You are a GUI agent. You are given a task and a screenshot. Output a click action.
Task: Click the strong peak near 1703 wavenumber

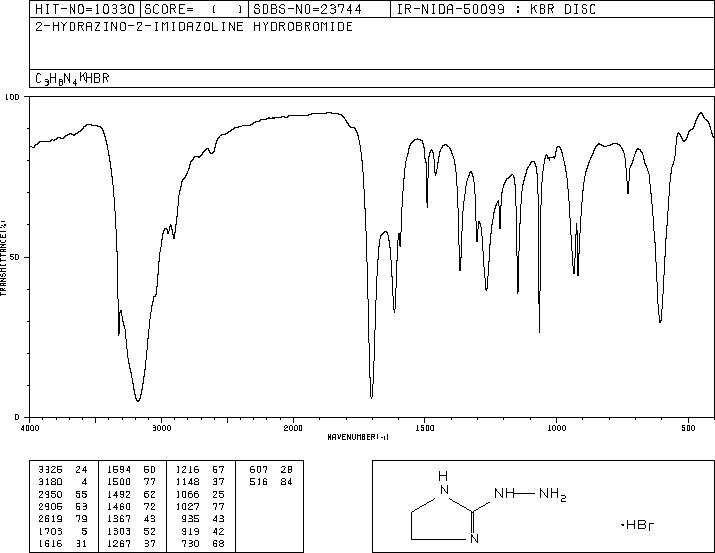372,396
